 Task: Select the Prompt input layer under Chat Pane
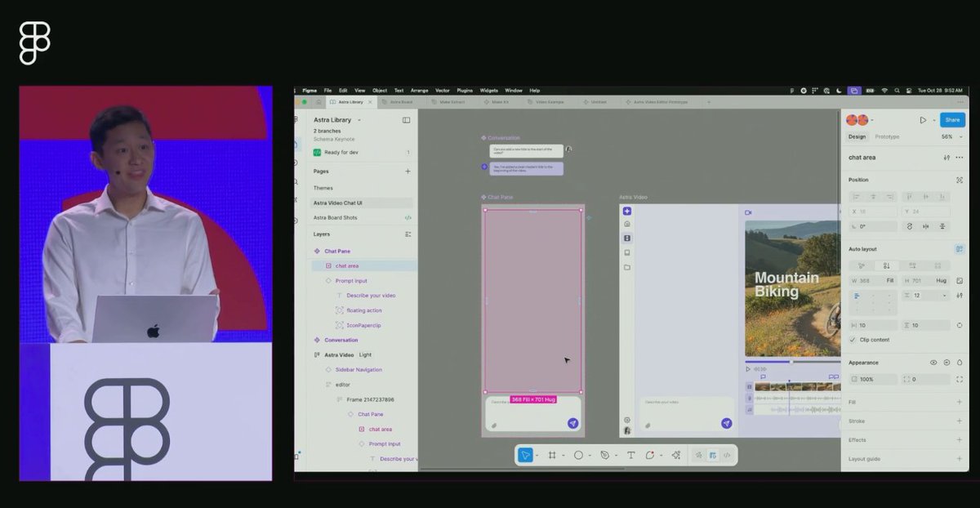[x=351, y=281]
